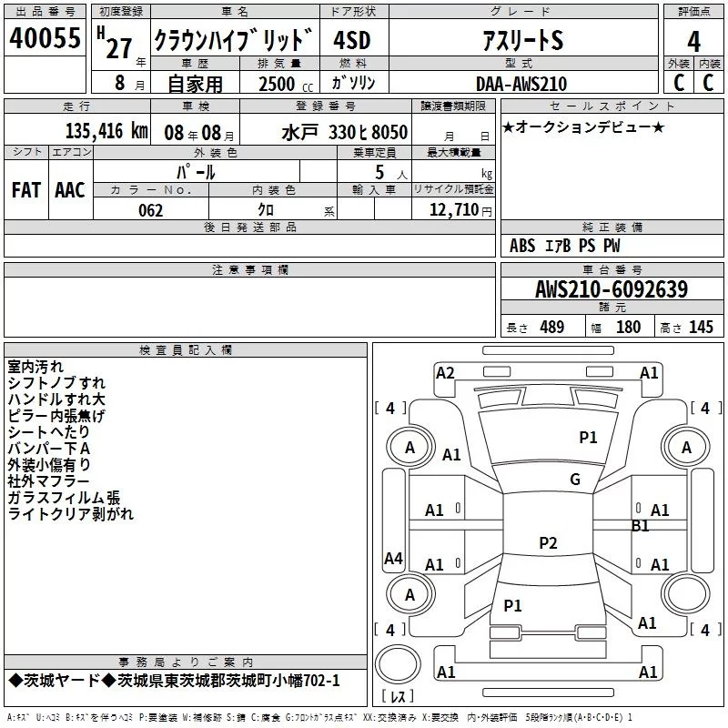Click the displacement value 2500 cc
Image resolution: width=728 pixels, height=728 pixels.
pos(286,85)
